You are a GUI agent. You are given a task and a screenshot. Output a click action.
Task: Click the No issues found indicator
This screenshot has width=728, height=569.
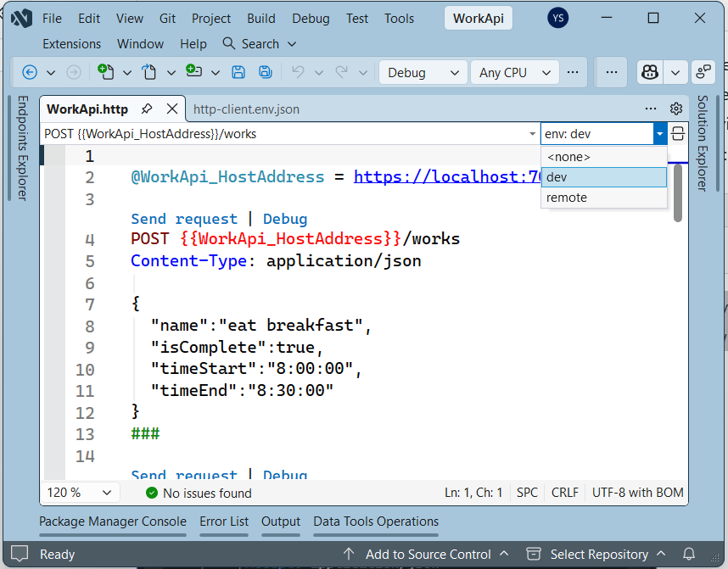[199, 493]
